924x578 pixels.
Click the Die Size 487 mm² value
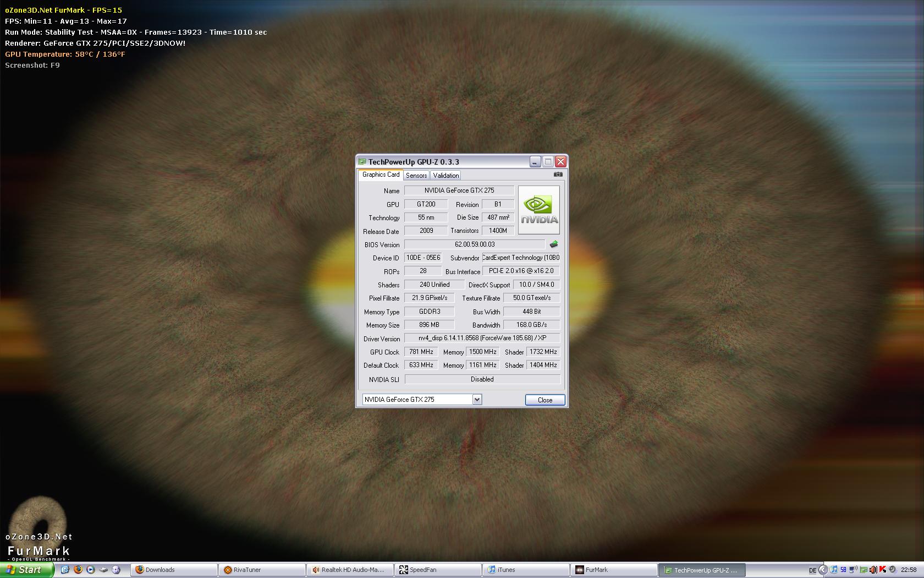click(498, 217)
